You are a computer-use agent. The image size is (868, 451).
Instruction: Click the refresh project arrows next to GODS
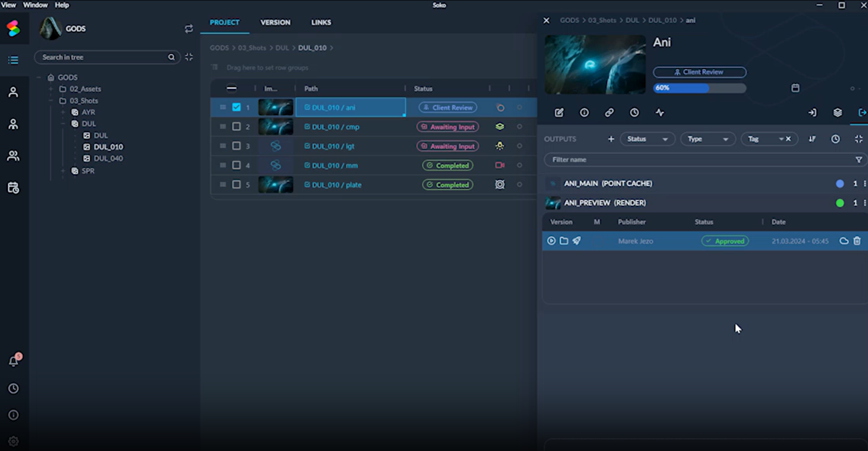tap(189, 29)
